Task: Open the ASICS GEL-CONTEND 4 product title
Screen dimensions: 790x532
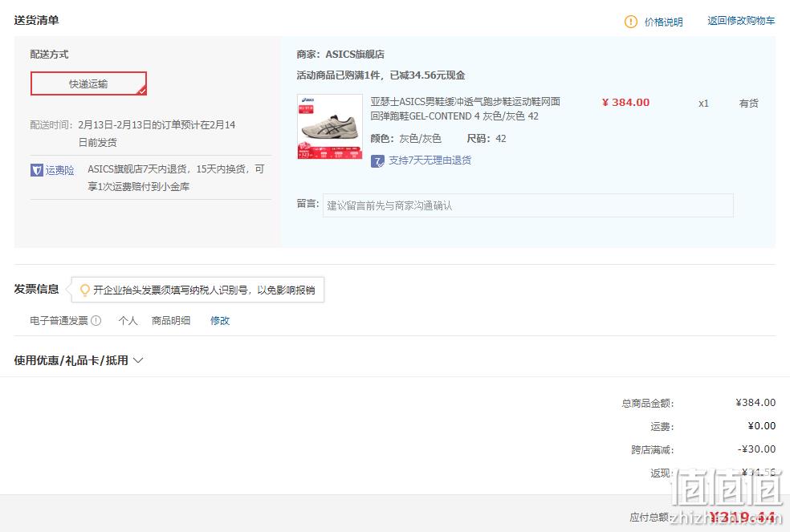Action: (x=465, y=109)
